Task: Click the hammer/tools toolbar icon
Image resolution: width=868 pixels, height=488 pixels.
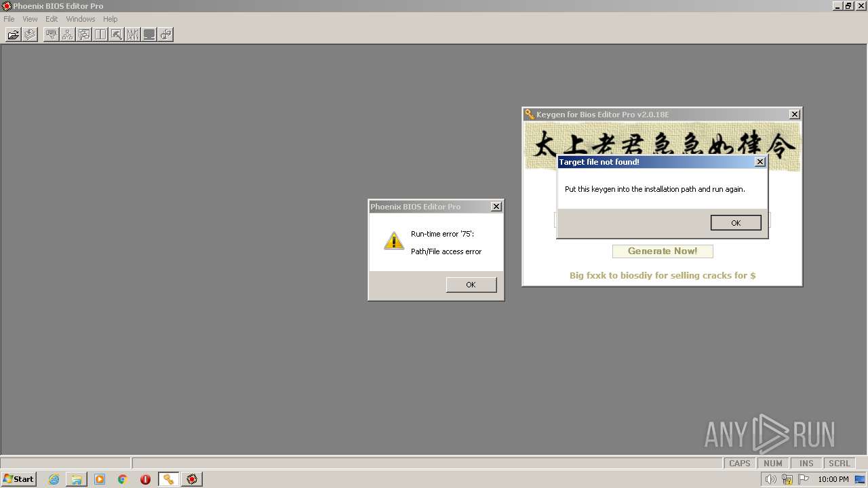Action: pyautogui.click(x=117, y=35)
